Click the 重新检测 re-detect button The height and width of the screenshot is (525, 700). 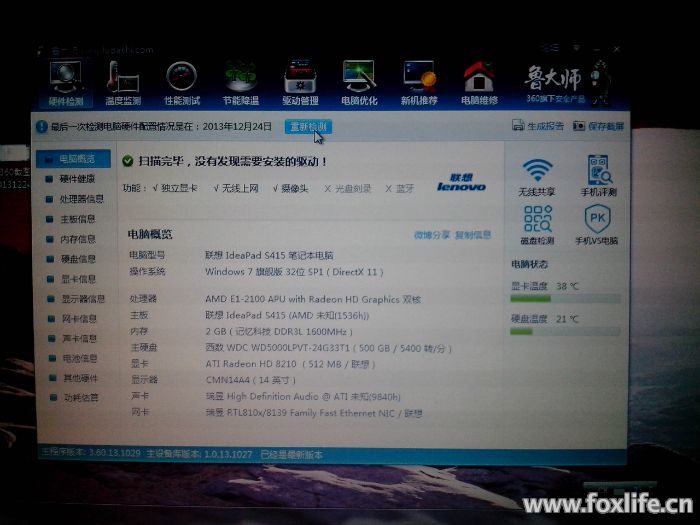coord(307,127)
